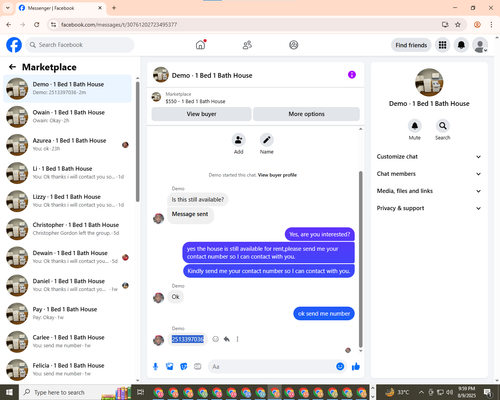
Task: Click the browser address bar URL
Action: [x=119, y=25]
